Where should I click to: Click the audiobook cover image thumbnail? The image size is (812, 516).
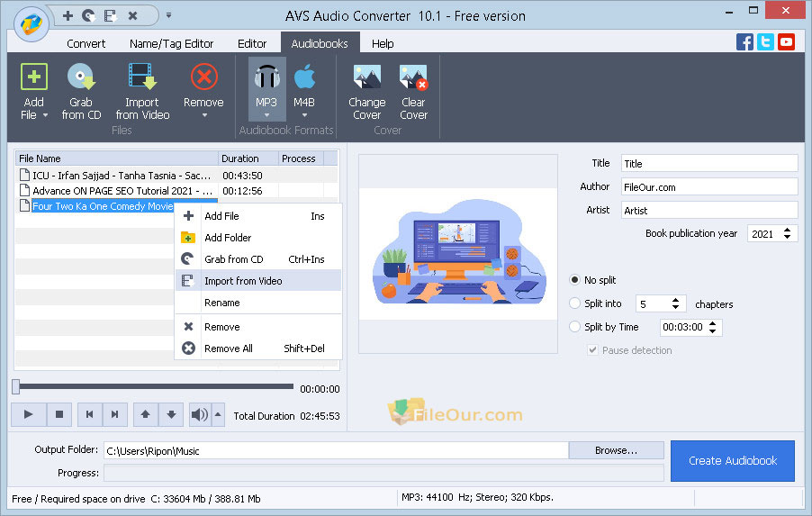click(458, 254)
